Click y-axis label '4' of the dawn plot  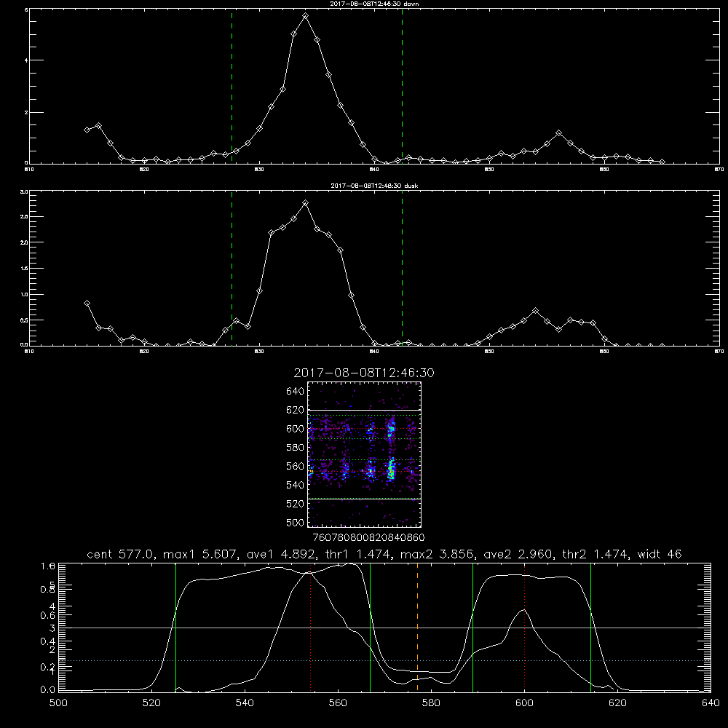click(26, 60)
